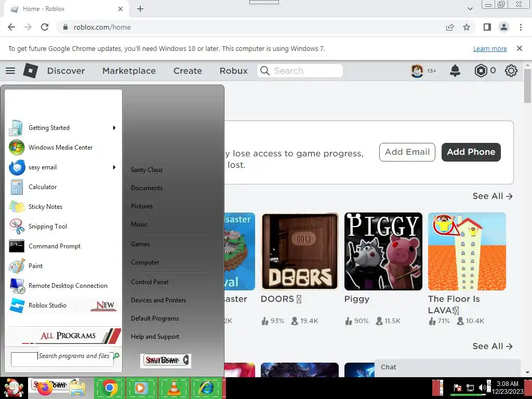This screenshot has width=532, height=399.
Task: Share this page from the address bar
Action: (x=450, y=27)
